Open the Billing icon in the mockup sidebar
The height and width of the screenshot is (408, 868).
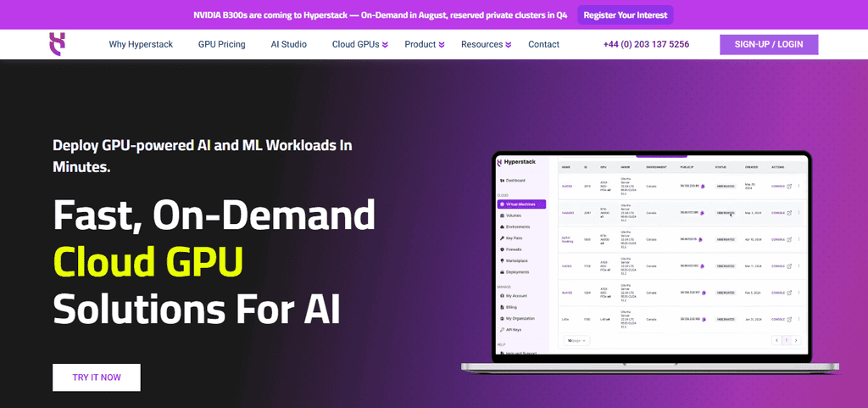[x=502, y=307]
